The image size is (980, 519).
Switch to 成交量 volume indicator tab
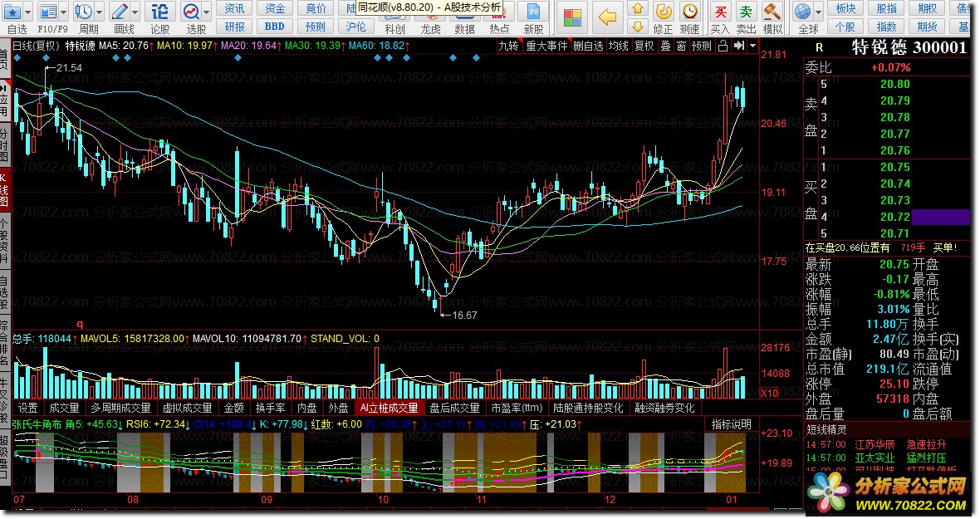click(x=64, y=408)
